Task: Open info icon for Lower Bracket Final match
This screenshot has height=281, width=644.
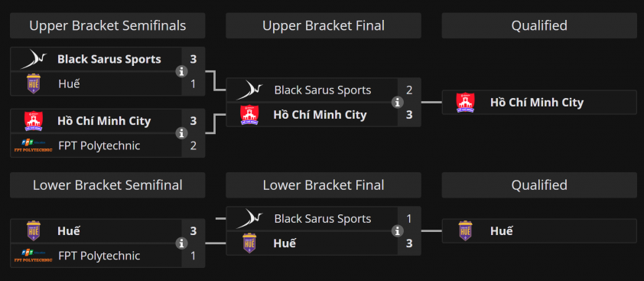Action: 397,231
